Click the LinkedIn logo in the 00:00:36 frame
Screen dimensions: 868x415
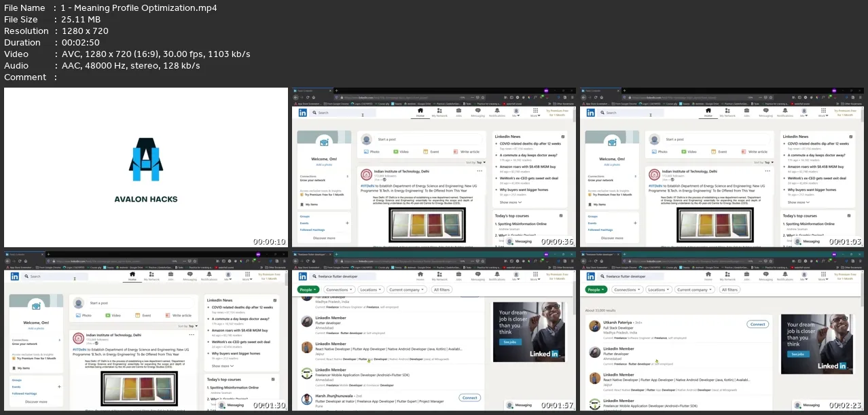pos(302,113)
